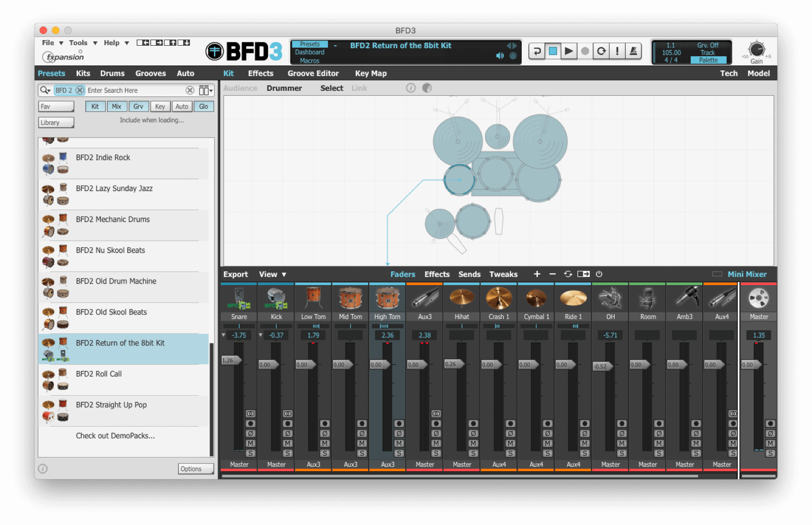Click the add channel plus icon
This screenshot has width=812, height=525.
click(537, 274)
